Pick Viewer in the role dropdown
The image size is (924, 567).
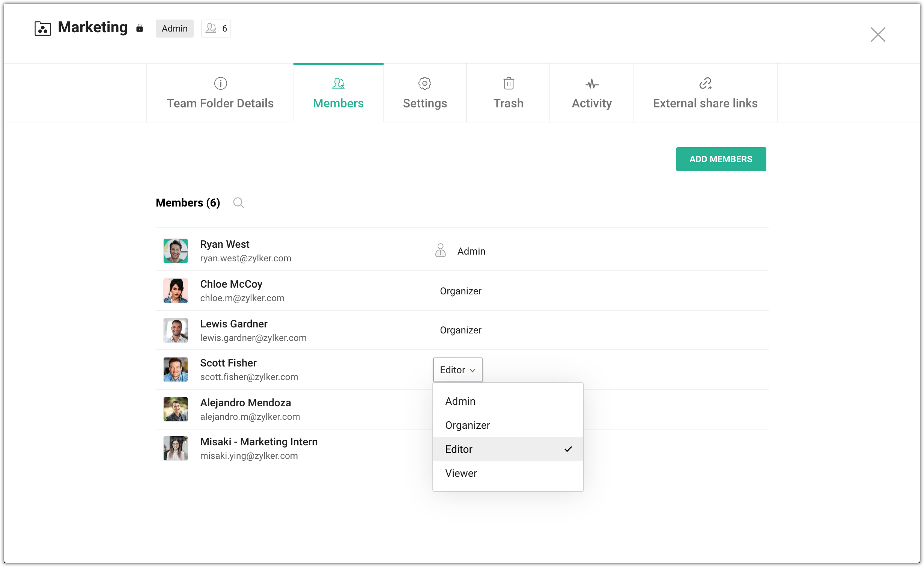pyautogui.click(x=461, y=473)
